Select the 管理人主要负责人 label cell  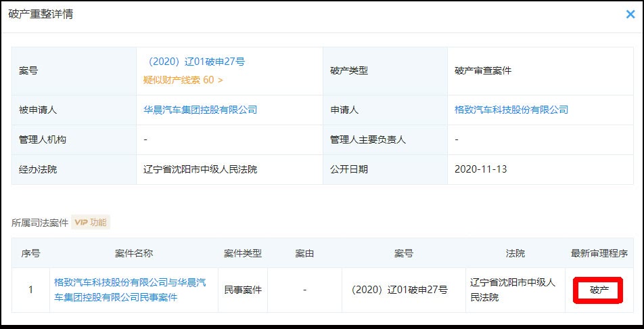pos(386,140)
